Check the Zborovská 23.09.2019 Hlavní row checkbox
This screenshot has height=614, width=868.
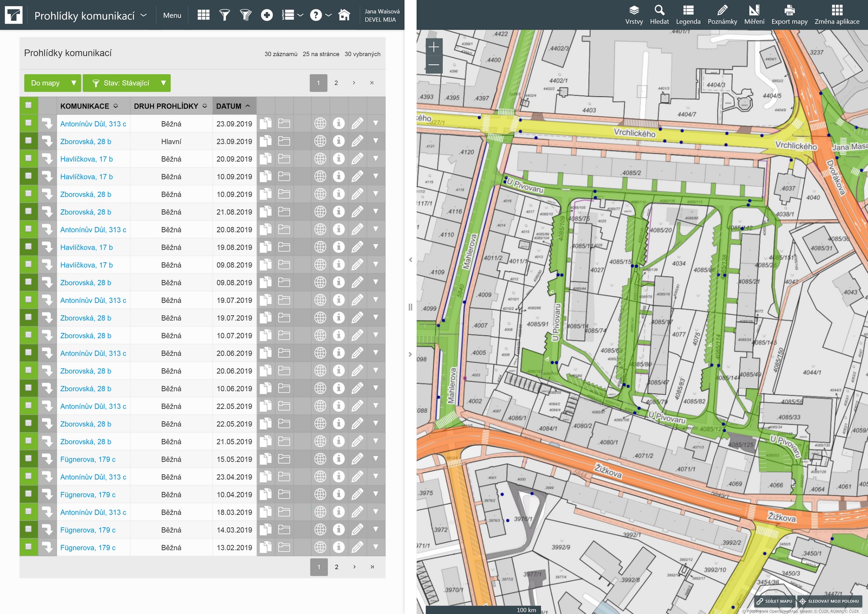pyautogui.click(x=28, y=141)
